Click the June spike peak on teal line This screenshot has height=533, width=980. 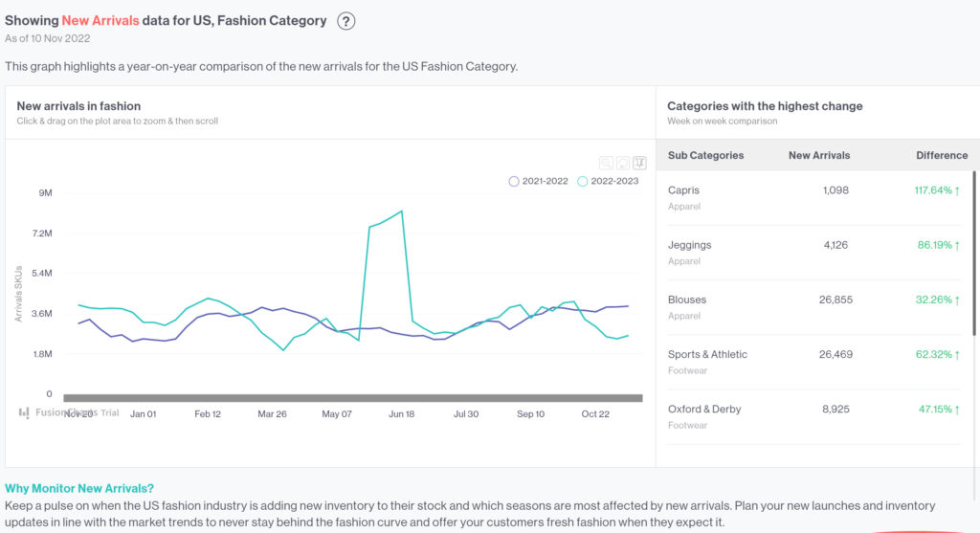click(401, 211)
